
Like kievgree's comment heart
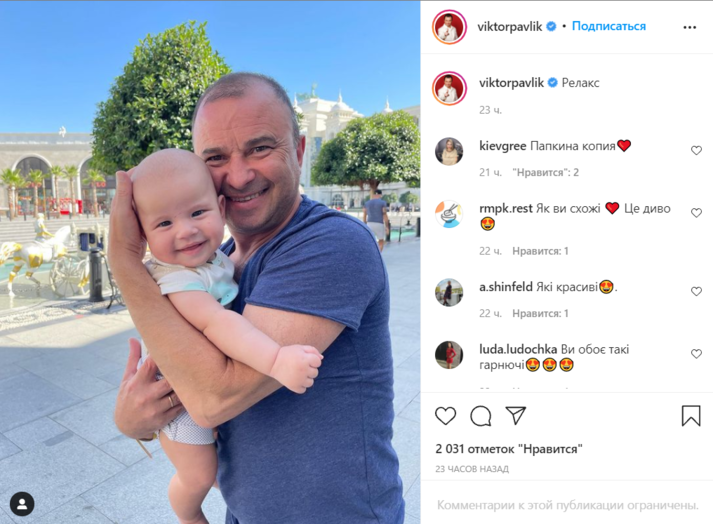(x=696, y=150)
